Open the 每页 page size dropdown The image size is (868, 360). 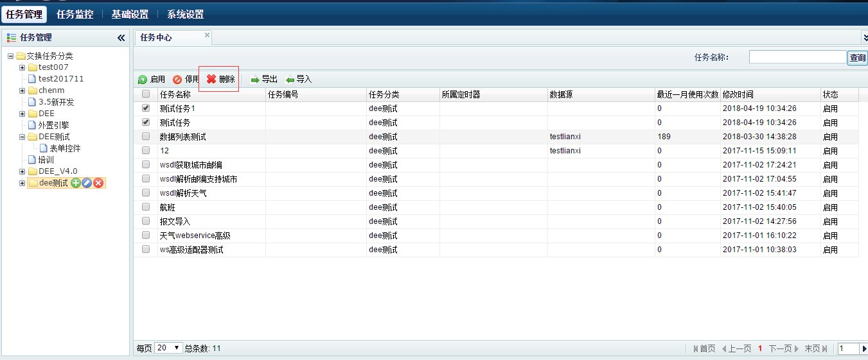[169, 348]
